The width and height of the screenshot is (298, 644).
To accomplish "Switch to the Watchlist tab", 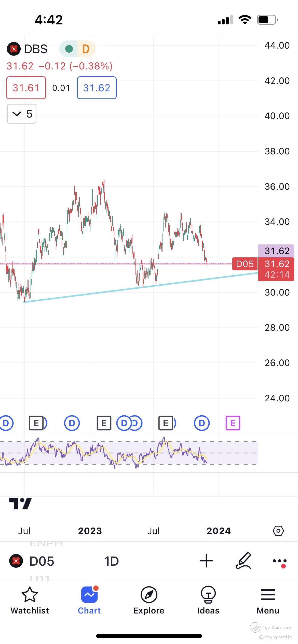I will [30, 600].
